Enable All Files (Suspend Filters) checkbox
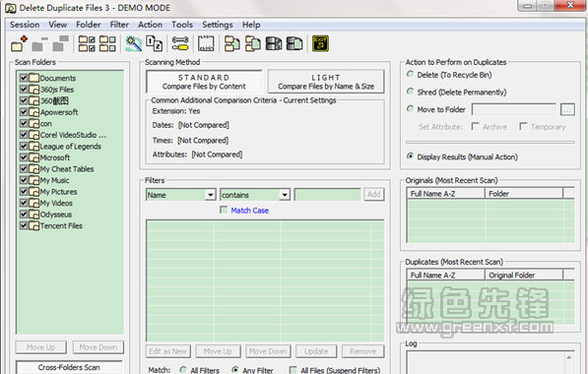Viewport: 588px width, 374px height. click(293, 370)
